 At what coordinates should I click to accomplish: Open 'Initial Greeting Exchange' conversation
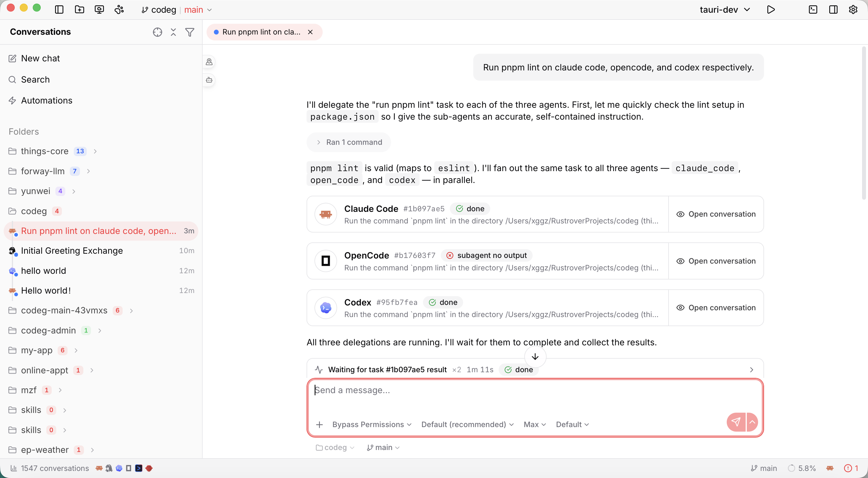[x=101, y=251]
